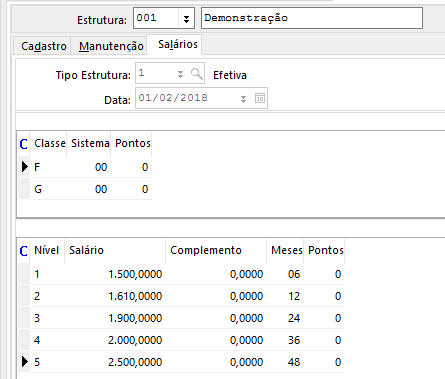The width and height of the screenshot is (445, 379).
Task: Click the Nível column header
Action: [x=47, y=250]
